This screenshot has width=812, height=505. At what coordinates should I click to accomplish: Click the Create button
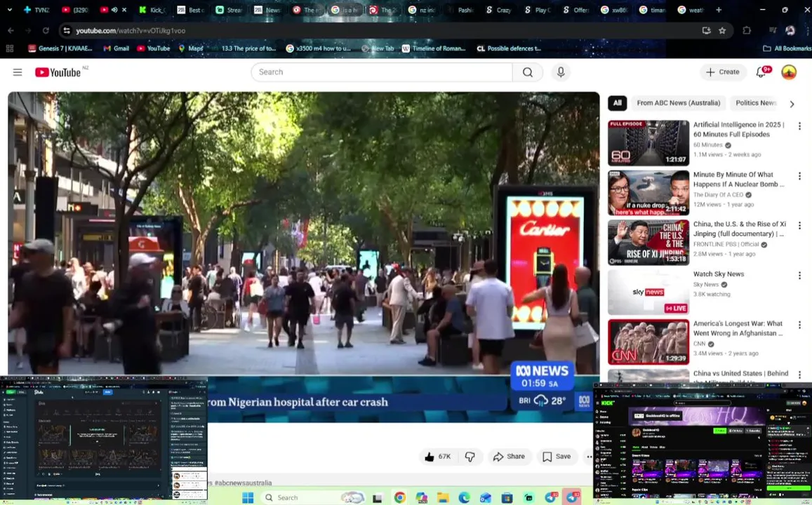(x=723, y=72)
